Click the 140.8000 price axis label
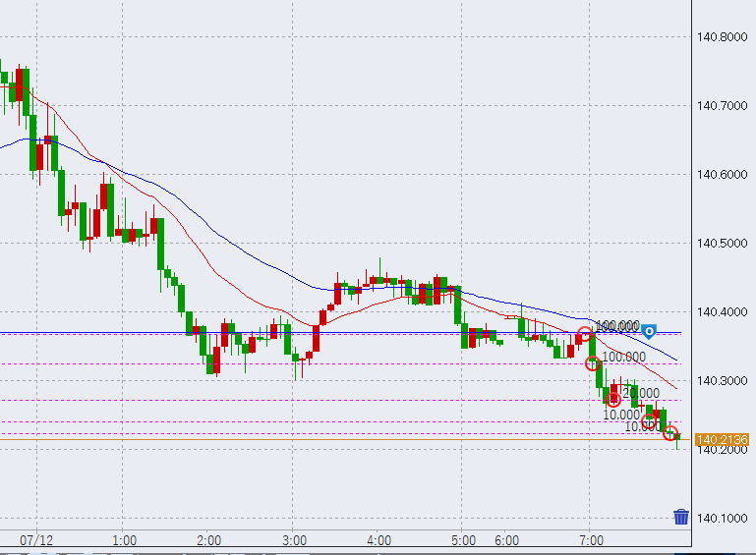Viewport: 756px width, 555px height. click(x=722, y=37)
